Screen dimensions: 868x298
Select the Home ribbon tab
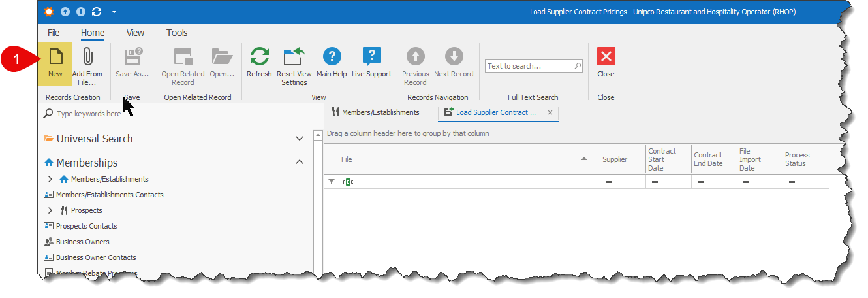click(x=93, y=33)
